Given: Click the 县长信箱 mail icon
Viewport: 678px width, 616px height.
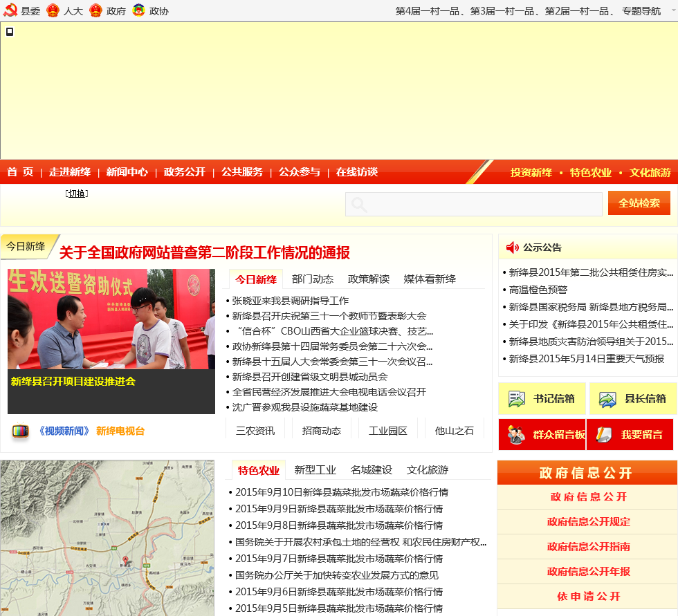Looking at the screenshot, I should coord(607,399).
